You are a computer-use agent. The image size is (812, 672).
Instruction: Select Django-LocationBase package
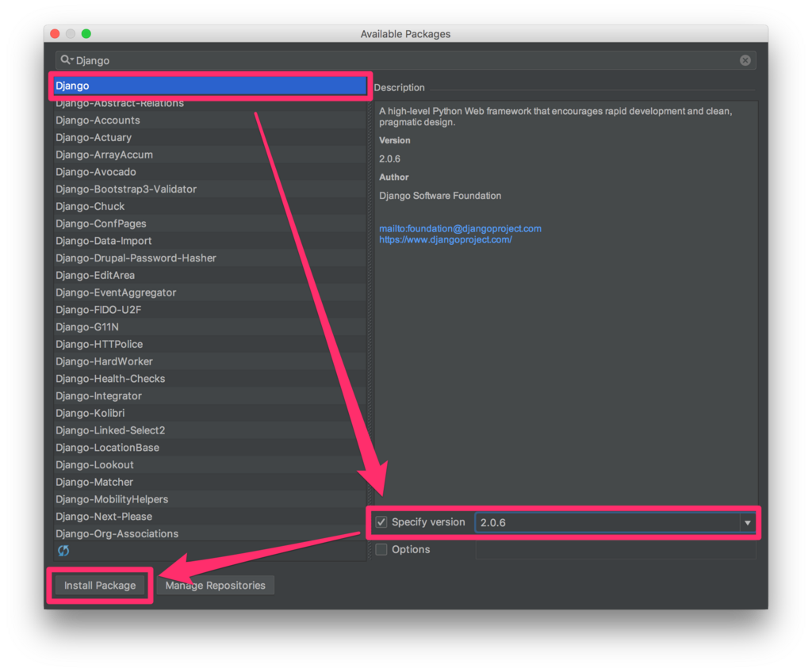pyautogui.click(x=209, y=447)
